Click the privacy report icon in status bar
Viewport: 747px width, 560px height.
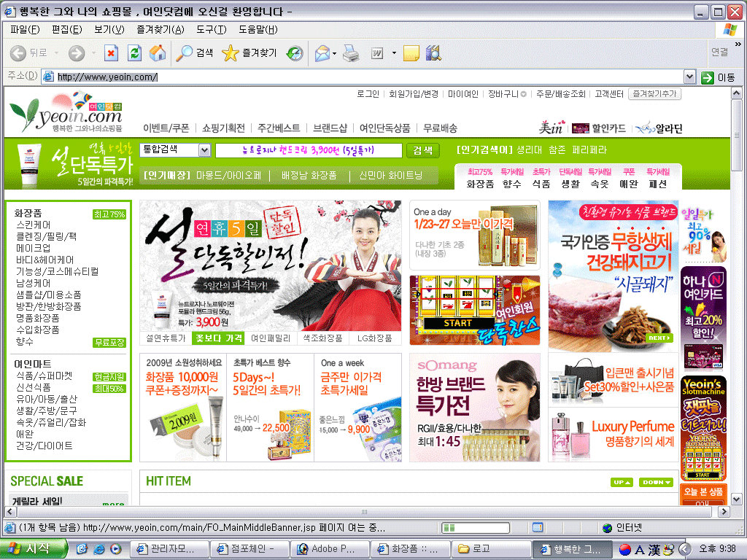click(538, 527)
